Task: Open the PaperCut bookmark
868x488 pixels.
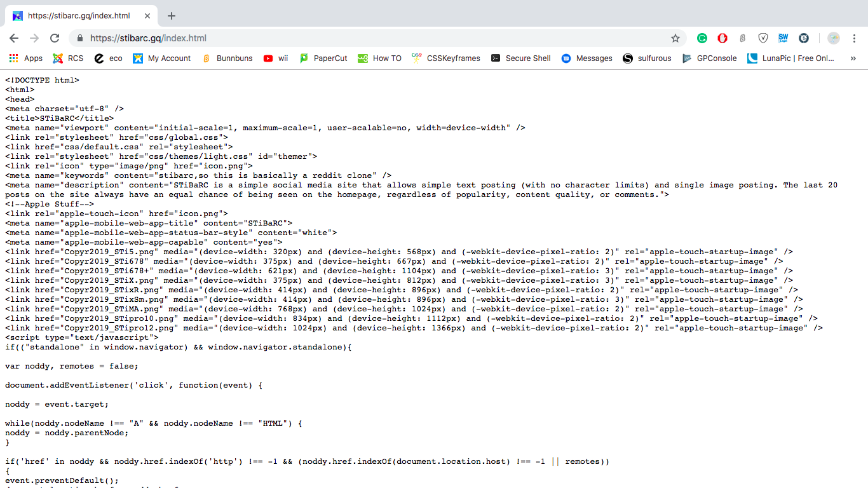Action: [323, 58]
